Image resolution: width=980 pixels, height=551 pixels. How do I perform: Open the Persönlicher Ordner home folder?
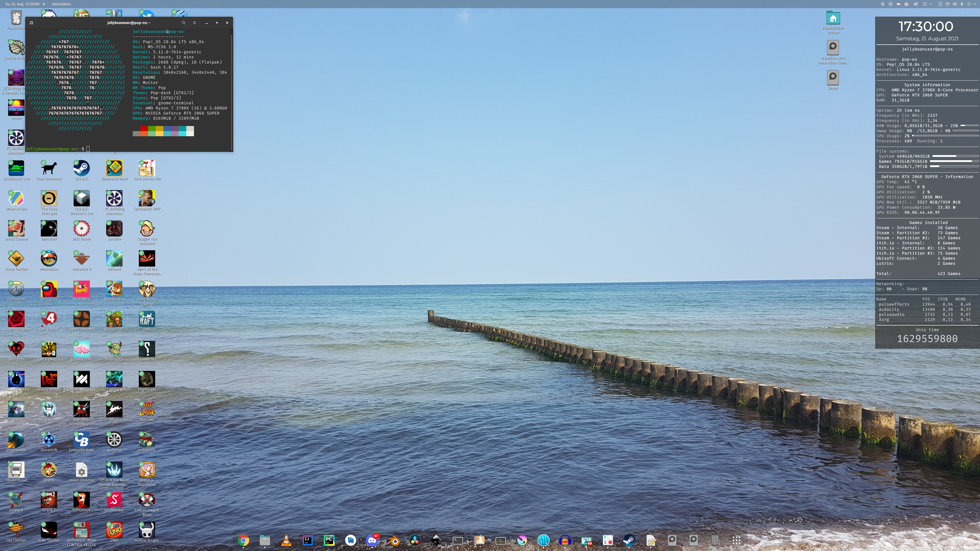pyautogui.click(x=833, y=22)
